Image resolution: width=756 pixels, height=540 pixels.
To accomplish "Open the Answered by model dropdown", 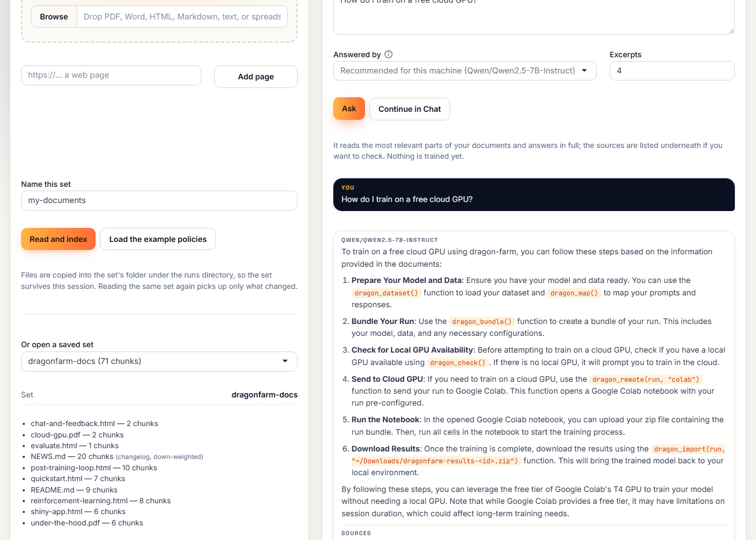I will tap(465, 71).
